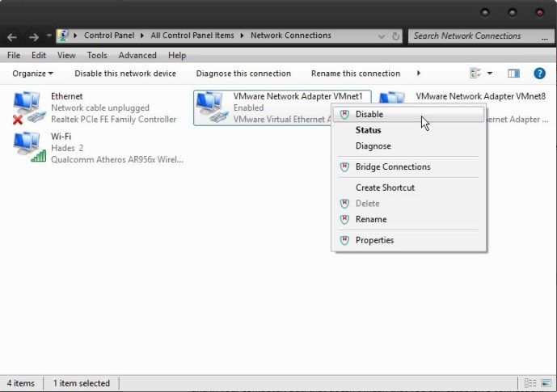
Task: Open help with the question mark icon
Action: (x=539, y=74)
